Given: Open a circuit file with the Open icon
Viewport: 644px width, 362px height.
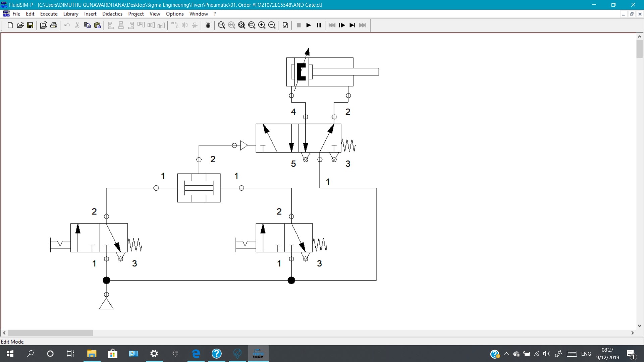Looking at the screenshot, I should coord(20,25).
